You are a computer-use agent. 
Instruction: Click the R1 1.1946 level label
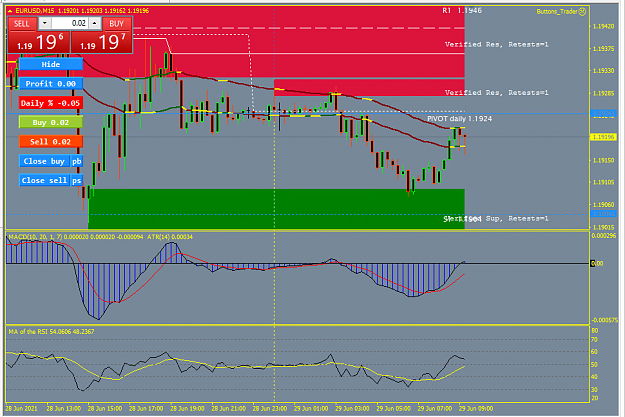462,10
